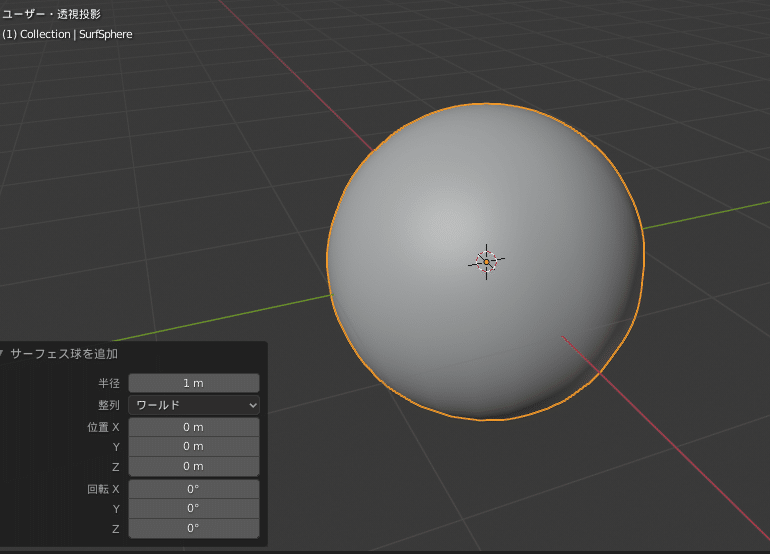Open the 整列 ワールド dropdown
Image resolution: width=770 pixels, height=554 pixels.
pos(194,405)
